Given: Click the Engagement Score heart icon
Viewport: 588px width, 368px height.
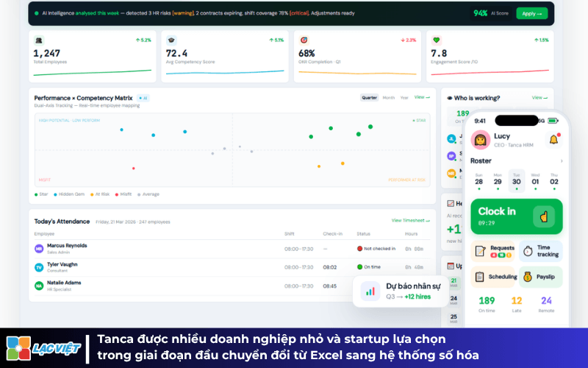Looking at the screenshot, I should [436, 40].
